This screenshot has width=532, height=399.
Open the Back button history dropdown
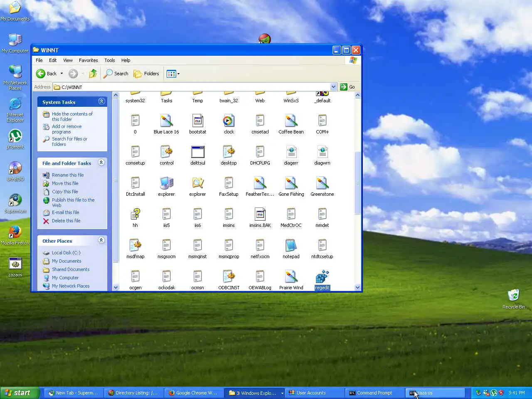pos(62,74)
